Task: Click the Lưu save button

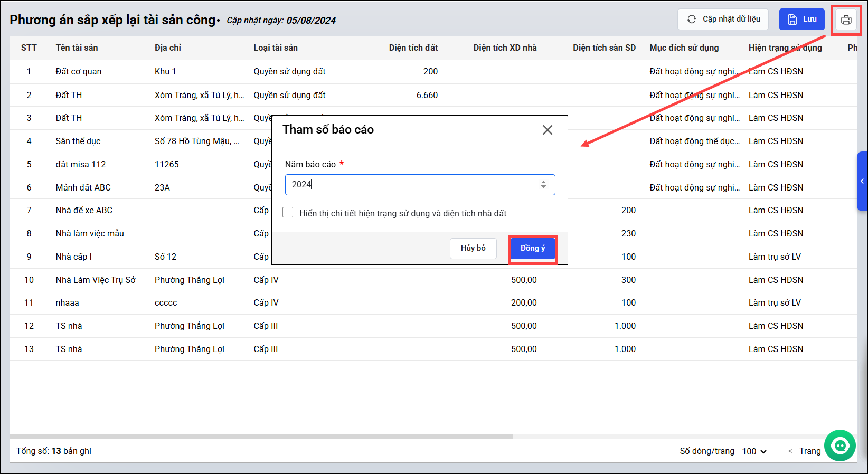Action: coord(801,20)
